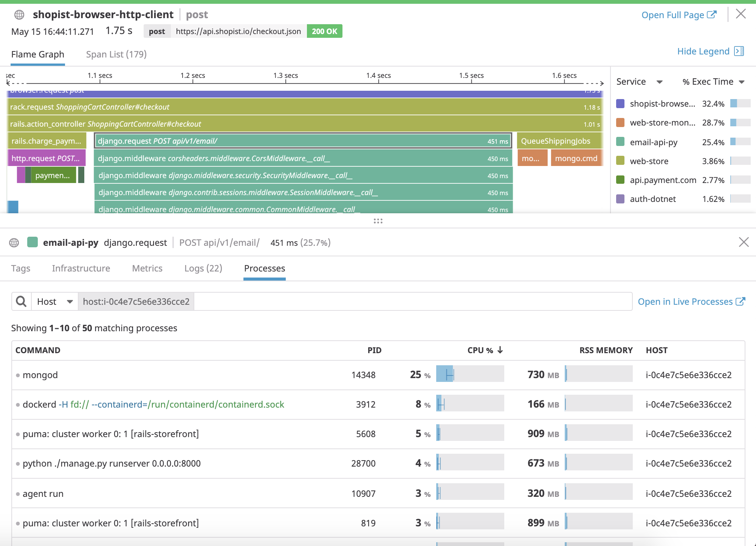This screenshot has height=546, width=756.
Task: Click the globe icon beside email-api-py
Action: pyautogui.click(x=14, y=242)
